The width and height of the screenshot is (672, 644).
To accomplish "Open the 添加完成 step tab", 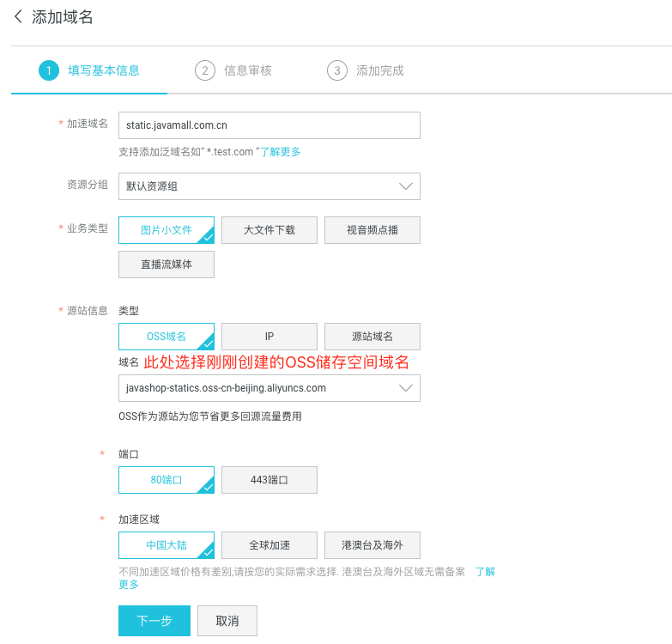I will (366, 70).
